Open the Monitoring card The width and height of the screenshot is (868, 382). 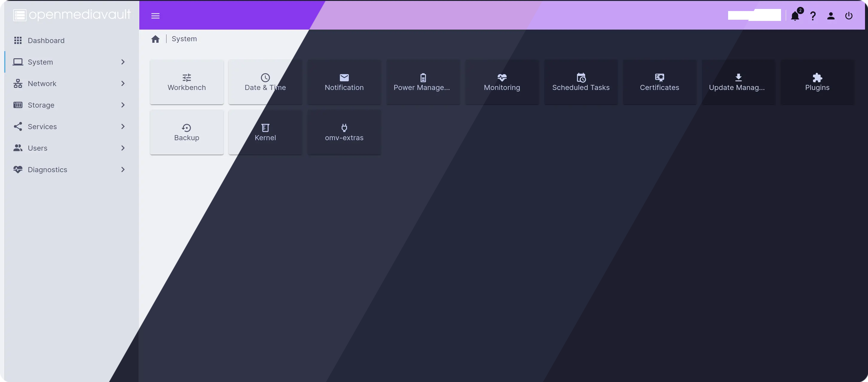click(x=502, y=82)
